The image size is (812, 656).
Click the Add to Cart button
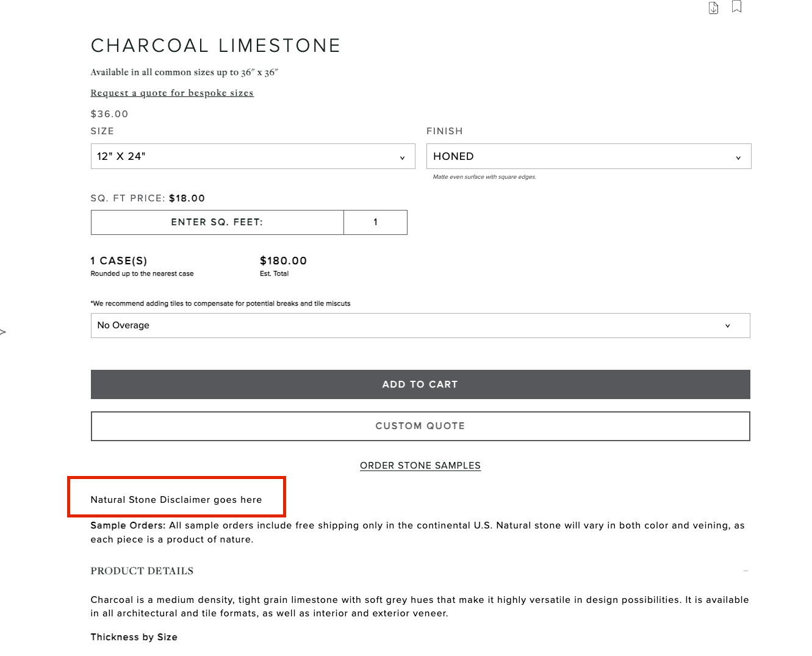(x=420, y=384)
